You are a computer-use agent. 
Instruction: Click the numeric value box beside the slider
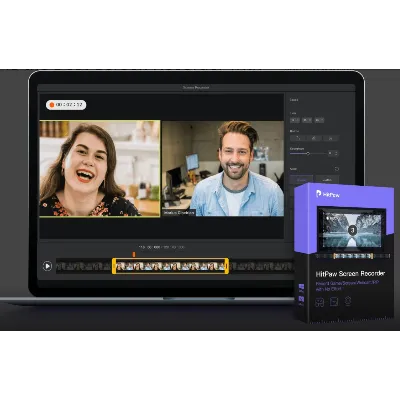click(330, 153)
